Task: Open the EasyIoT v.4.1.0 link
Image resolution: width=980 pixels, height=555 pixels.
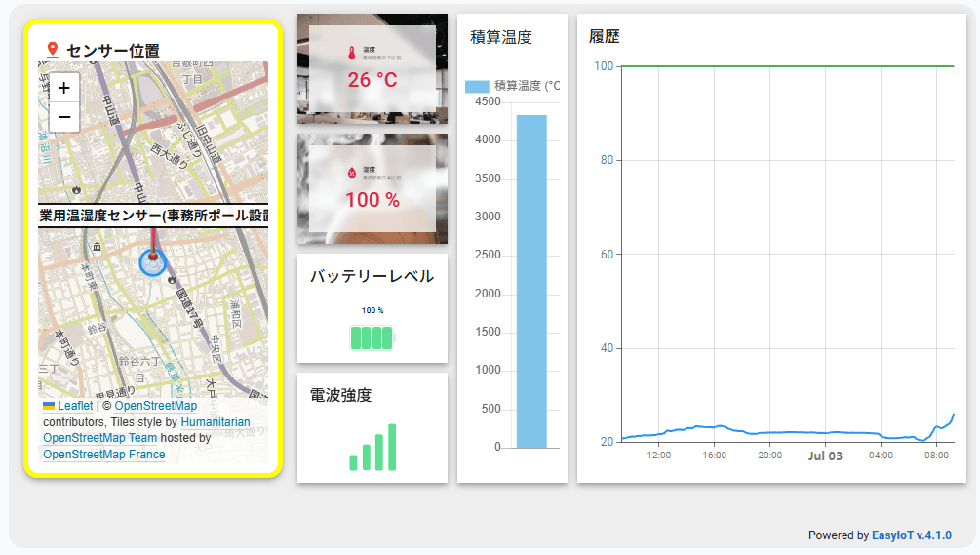Action: coord(911,535)
